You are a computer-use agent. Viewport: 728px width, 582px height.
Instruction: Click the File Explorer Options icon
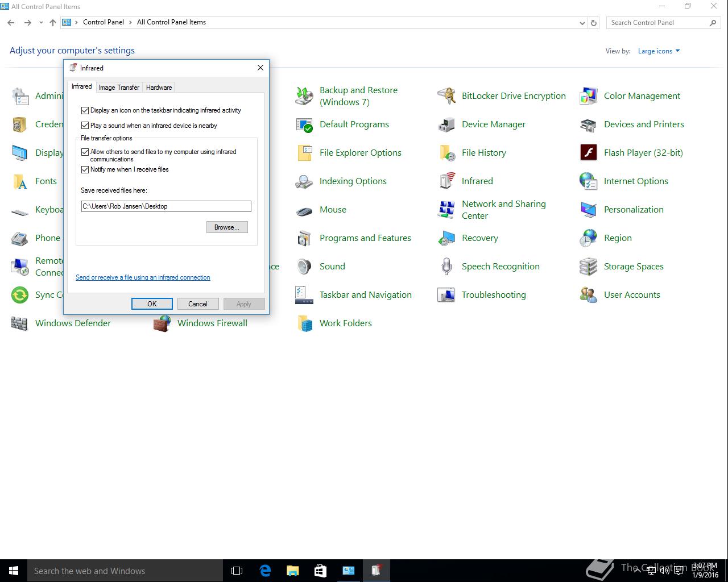tap(304, 153)
